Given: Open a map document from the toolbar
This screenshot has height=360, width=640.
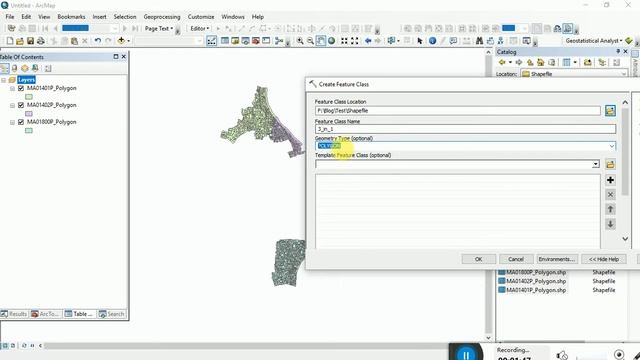Looking at the screenshot, I should point(20,41).
